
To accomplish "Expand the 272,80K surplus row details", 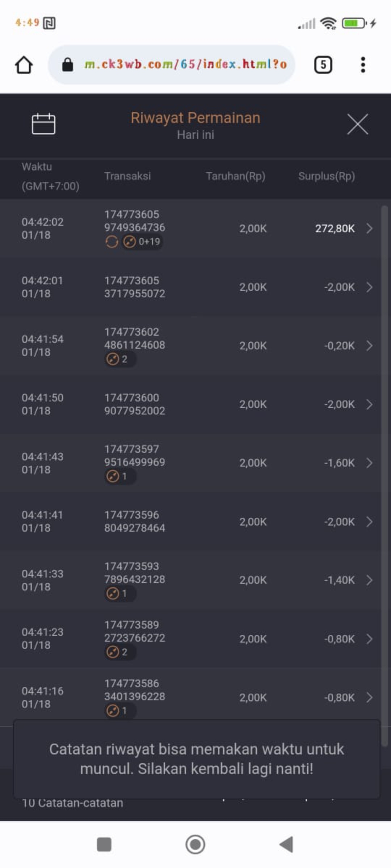I will click(369, 229).
